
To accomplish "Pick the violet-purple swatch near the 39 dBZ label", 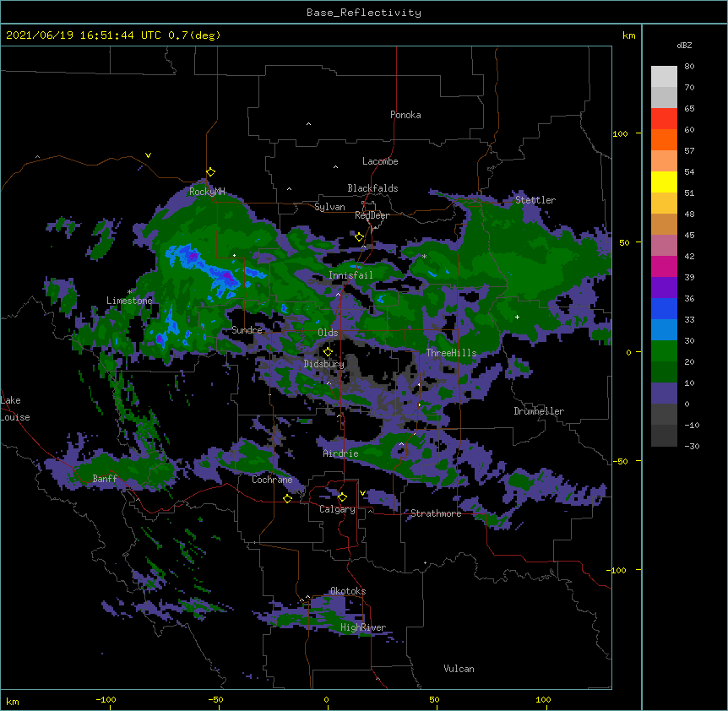I will pos(664,288).
